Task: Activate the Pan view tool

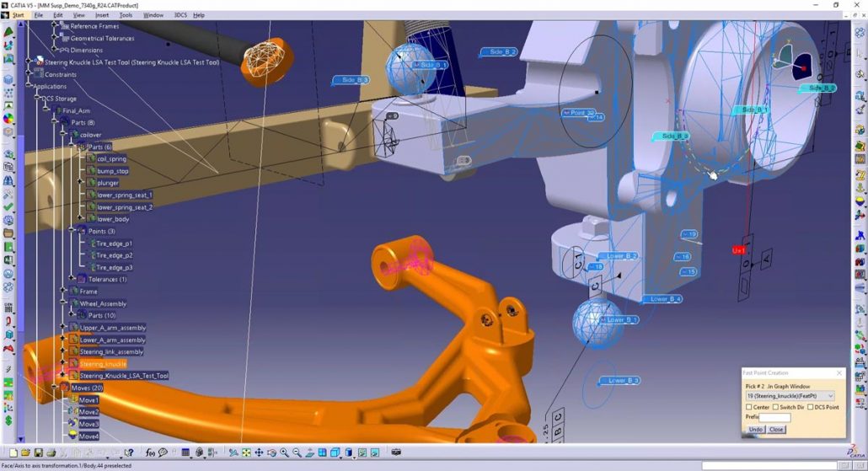Action: pyautogui.click(x=259, y=453)
